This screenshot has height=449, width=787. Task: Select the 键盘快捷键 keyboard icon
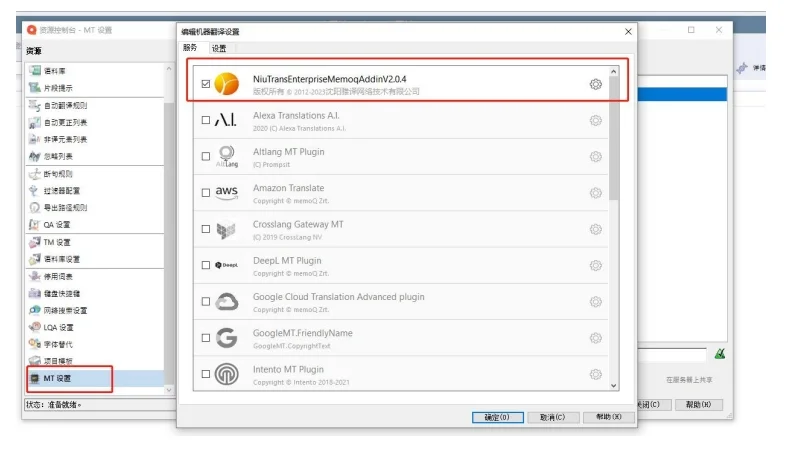(x=35, y=293)
